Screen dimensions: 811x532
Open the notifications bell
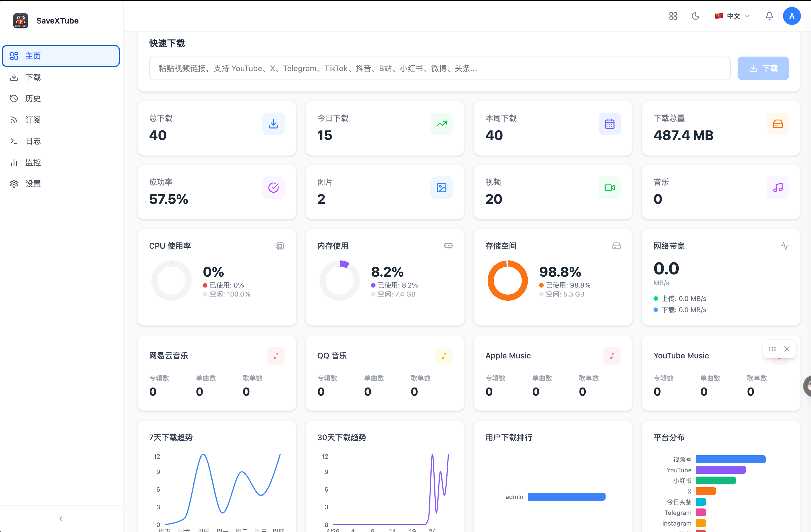click(770, 16)
